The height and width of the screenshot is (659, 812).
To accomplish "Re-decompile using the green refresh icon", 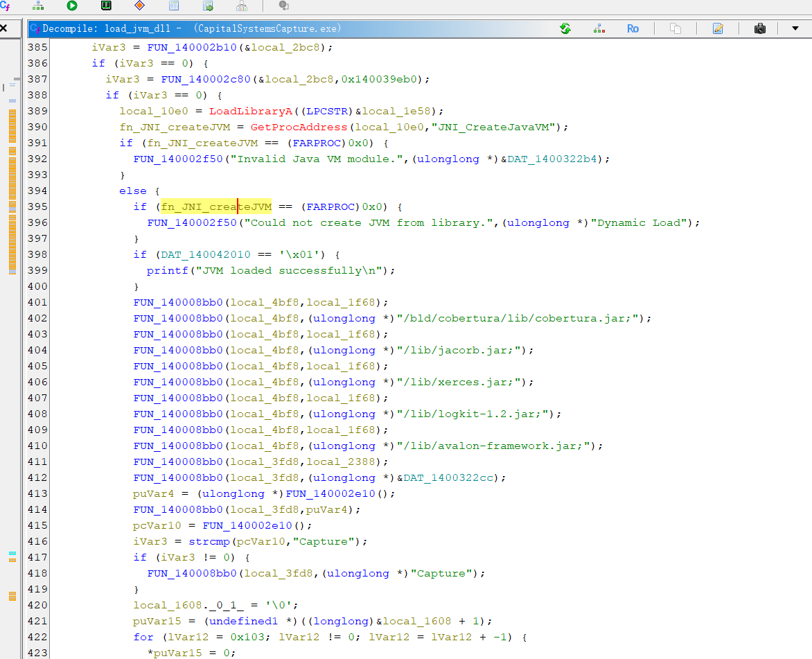I will tap(565, 28).
